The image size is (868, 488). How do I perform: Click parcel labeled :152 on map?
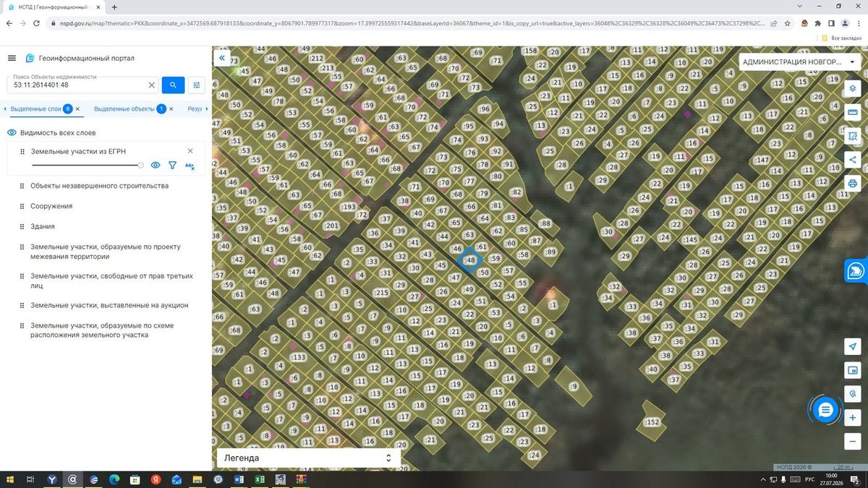pos(652,422)
